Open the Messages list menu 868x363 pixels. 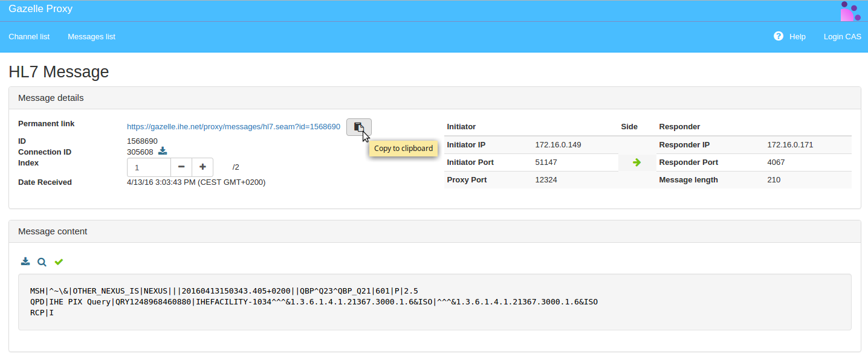pos(91,37)
